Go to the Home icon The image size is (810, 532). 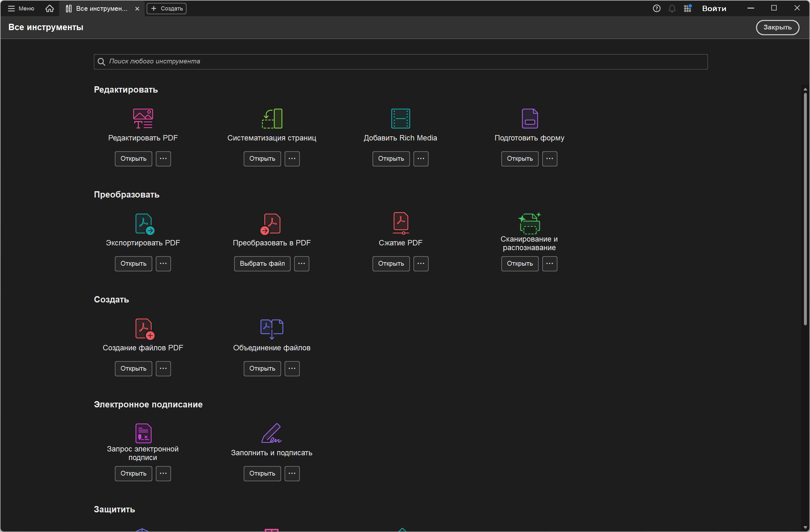coord(50,9)
